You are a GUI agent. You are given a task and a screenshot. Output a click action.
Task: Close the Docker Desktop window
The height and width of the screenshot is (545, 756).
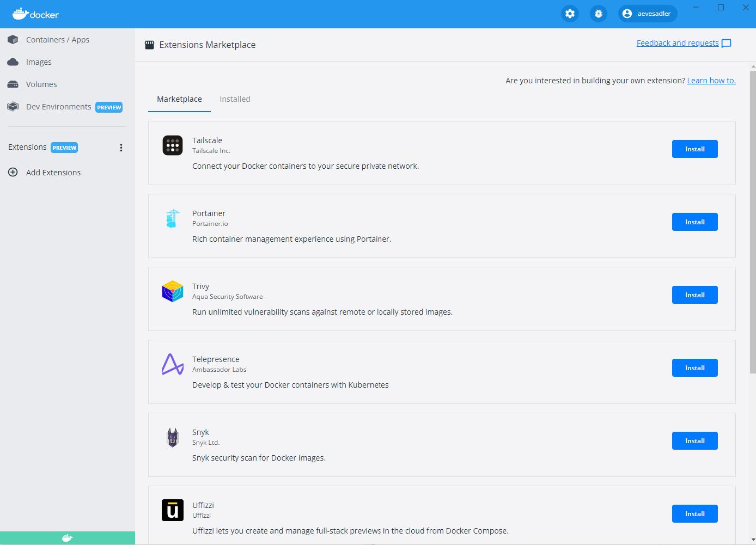[x=746, y=7]
